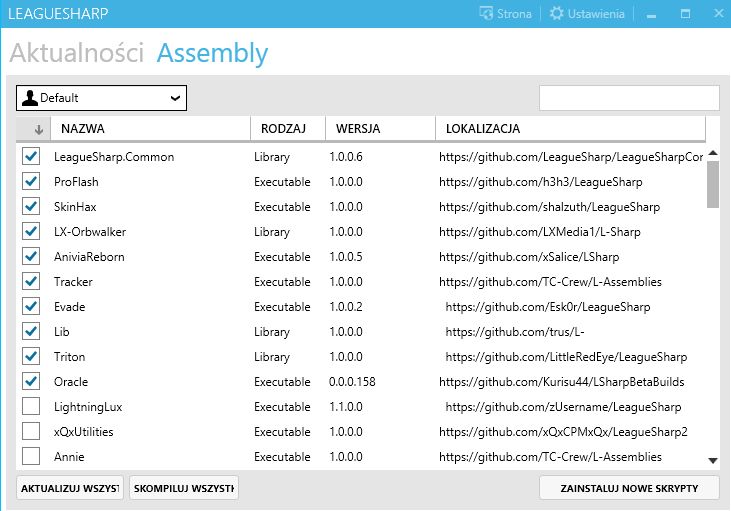Screen dimensions: 731x511
Task: Click the Esk0r/LeagueSharp GitHub URL
Action: click(548, 307)
